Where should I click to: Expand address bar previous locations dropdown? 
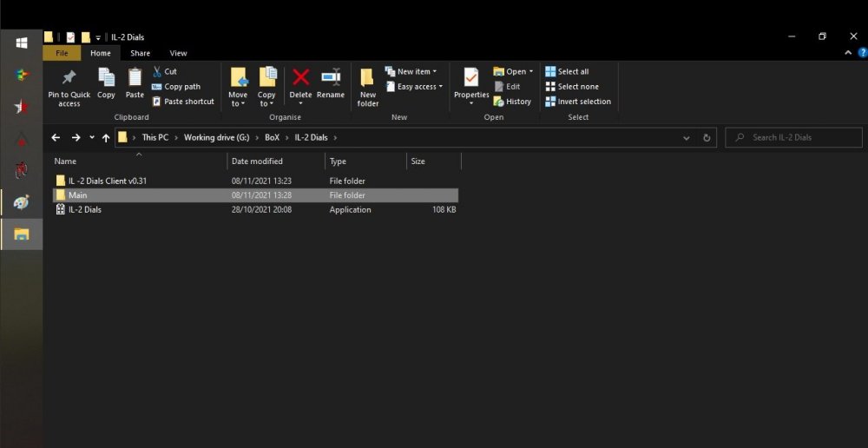687,138
